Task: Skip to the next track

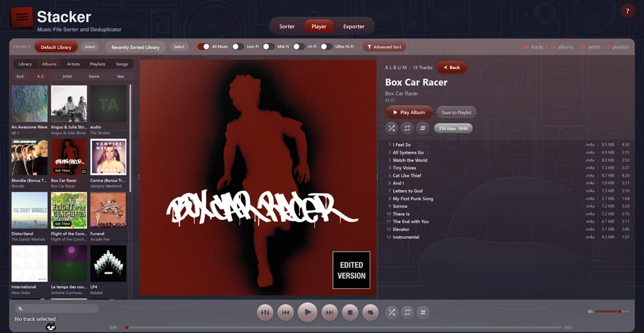Action: click(x=330, y=312)
